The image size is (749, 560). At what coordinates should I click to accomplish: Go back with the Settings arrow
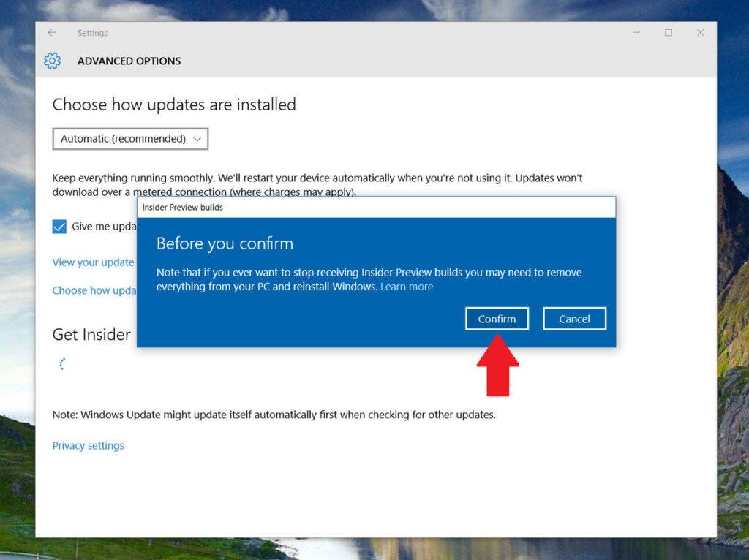point(52,32)
